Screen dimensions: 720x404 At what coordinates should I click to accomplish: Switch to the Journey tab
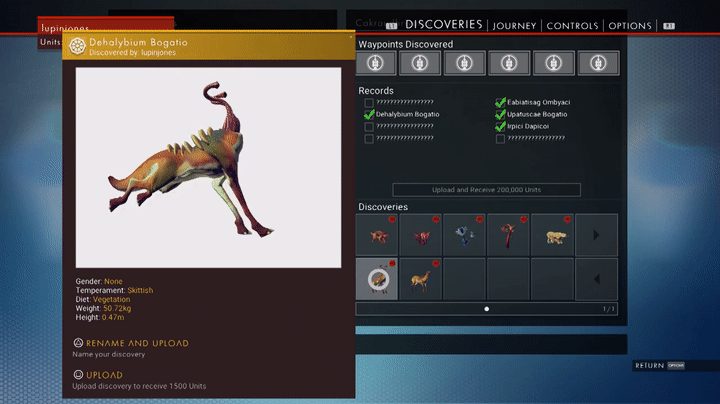514,26
